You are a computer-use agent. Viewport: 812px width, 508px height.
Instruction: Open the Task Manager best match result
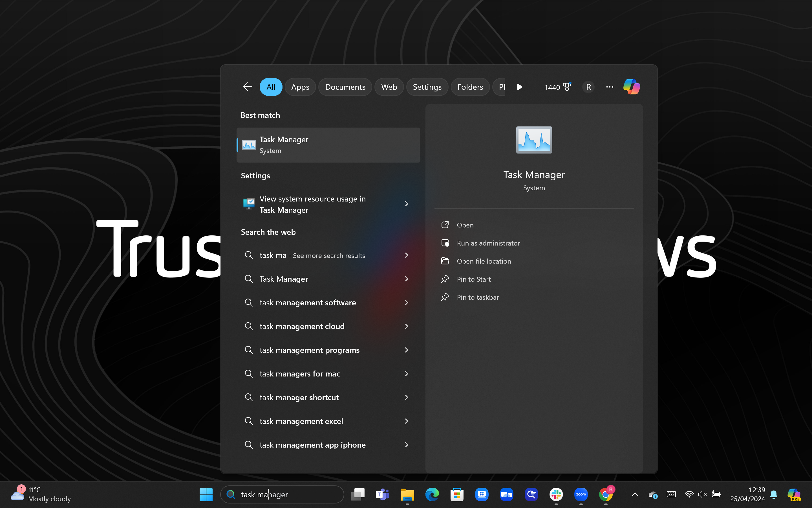pyautogui.click(x=328, y=145)
